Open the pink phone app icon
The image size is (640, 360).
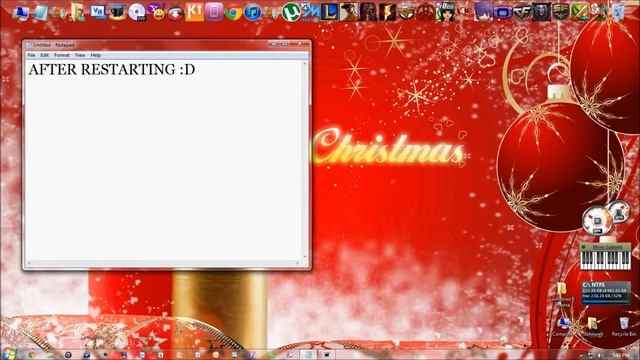214,11
